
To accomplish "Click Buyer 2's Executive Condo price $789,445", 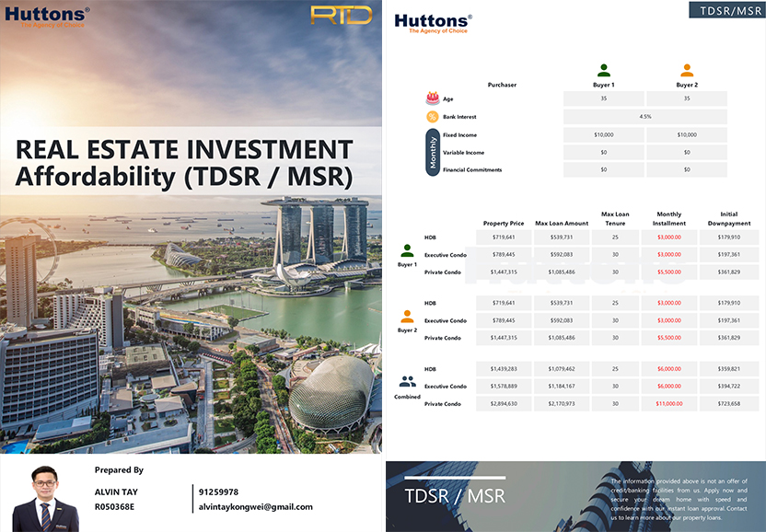I will (504, 320).
